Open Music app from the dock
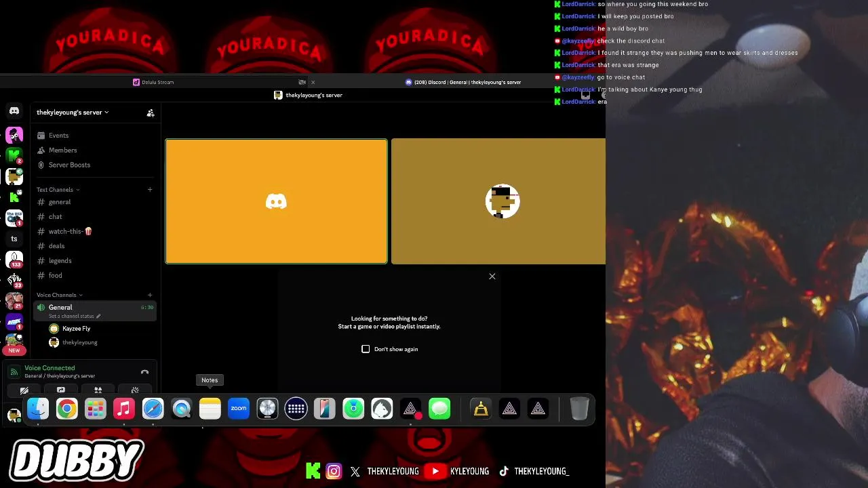Screen dimensions: 868x488 point(124,409)
